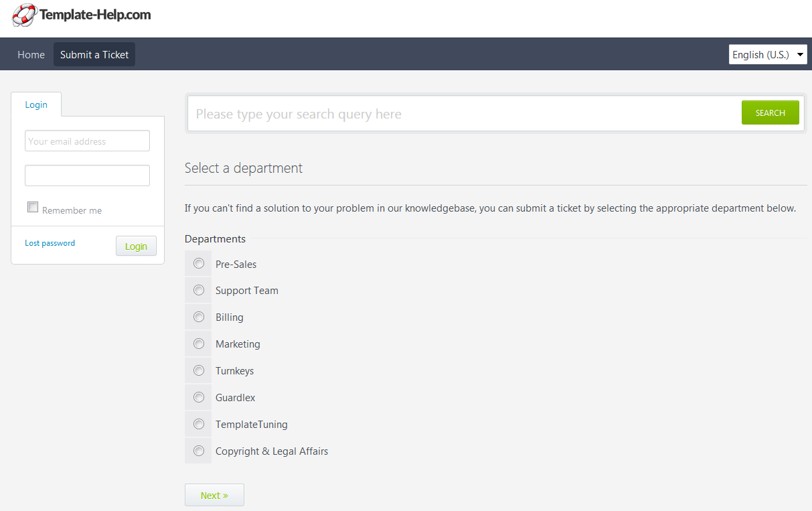Choose Billing as the department
This screenshot has width=812, height=511.
point(198,317)
